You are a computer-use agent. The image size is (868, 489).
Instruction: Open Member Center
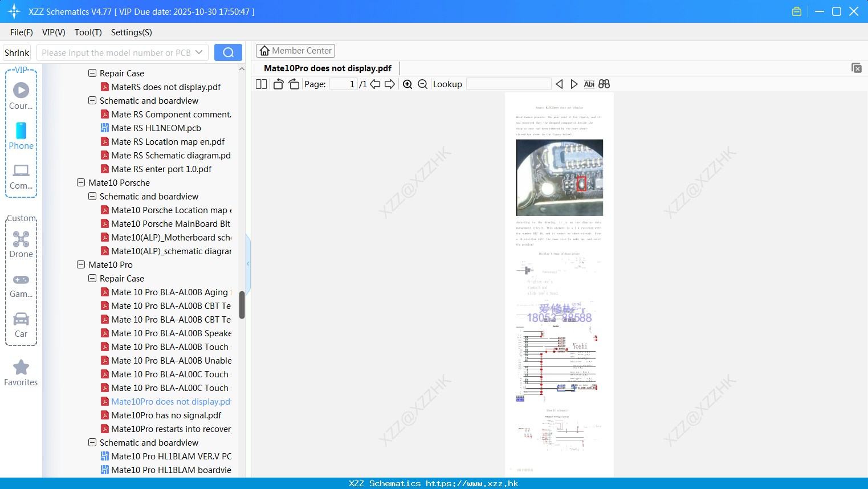pyautogui.click(x=295, y=51)
